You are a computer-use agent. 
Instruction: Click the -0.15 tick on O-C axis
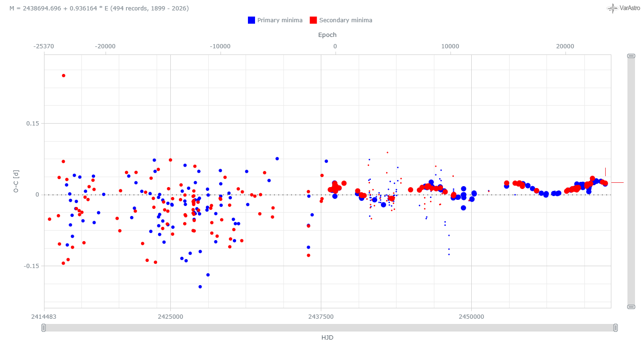click(32, 266)
